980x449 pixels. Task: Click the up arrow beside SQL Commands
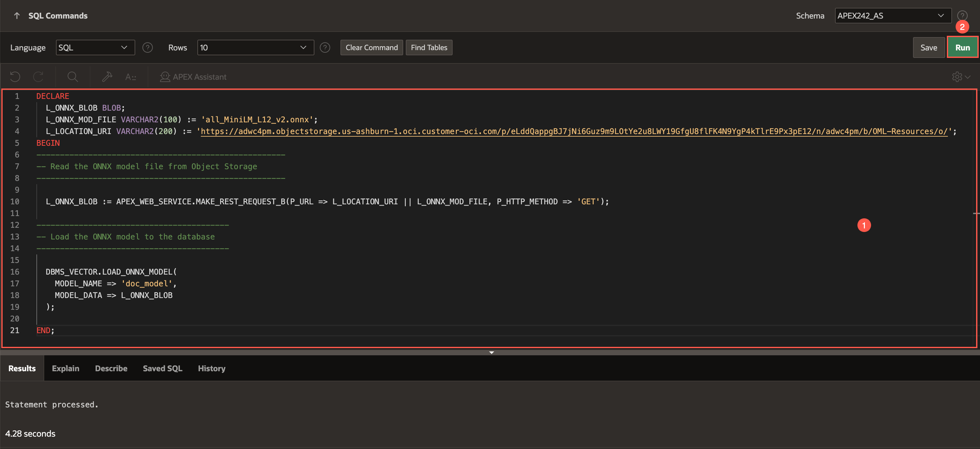pos(17,16)
